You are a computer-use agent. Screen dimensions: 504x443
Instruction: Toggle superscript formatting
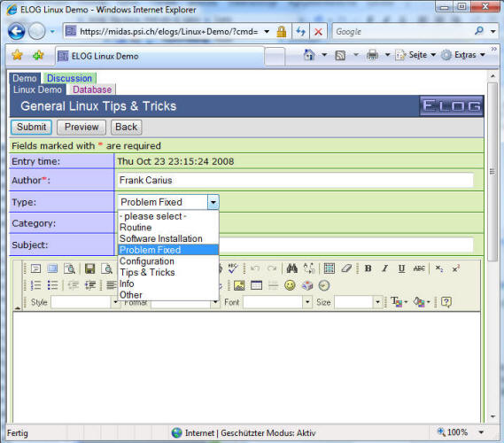[x=456, y=268]
